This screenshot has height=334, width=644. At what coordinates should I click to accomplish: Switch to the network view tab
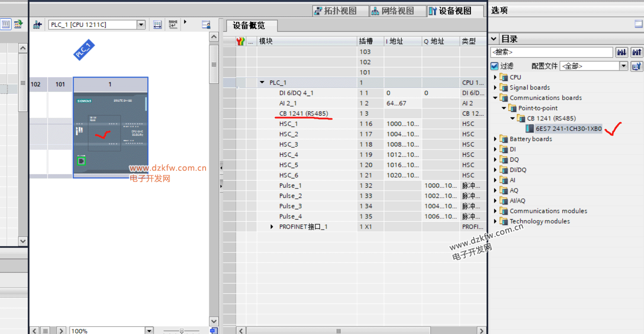tap(397, 11)
